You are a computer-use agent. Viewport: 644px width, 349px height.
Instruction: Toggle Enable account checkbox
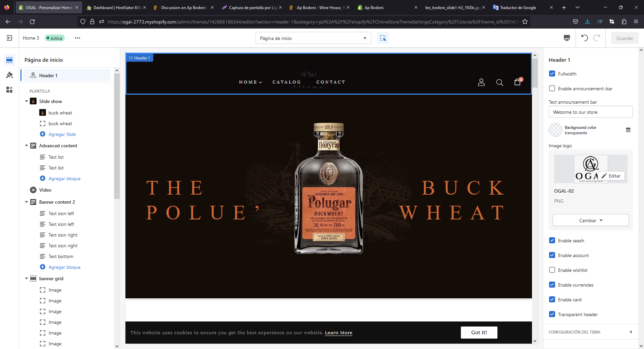point(552,255)
